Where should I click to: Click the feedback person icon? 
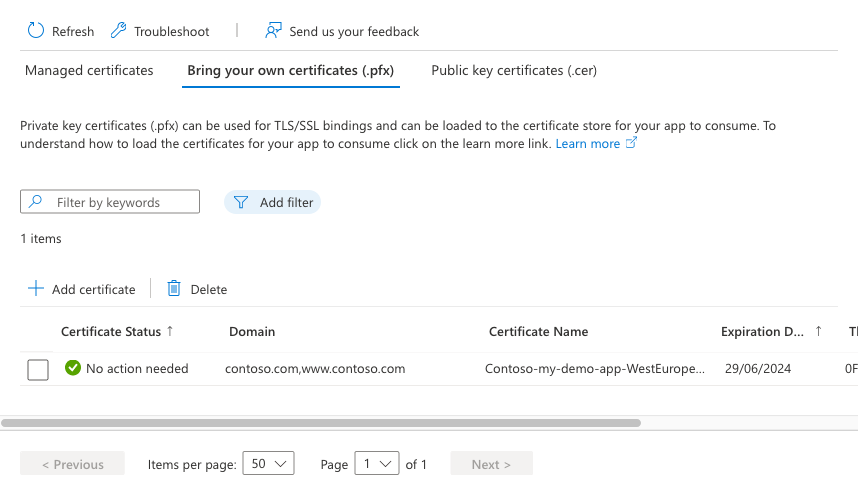coord(273,31)
